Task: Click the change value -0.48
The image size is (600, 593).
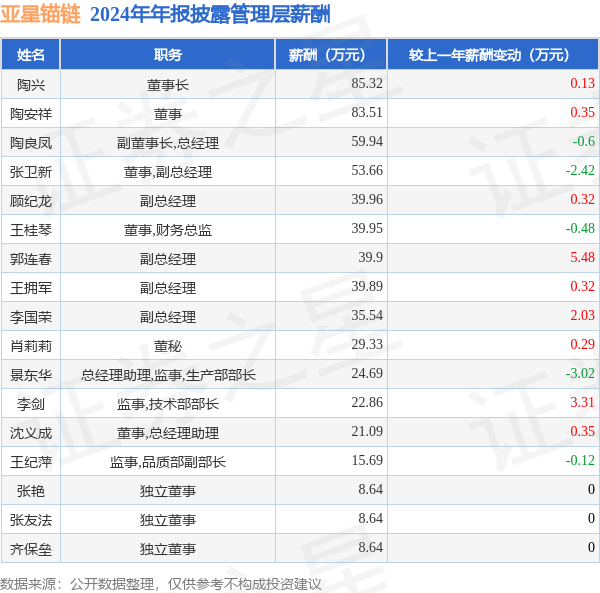Action: 580,229
